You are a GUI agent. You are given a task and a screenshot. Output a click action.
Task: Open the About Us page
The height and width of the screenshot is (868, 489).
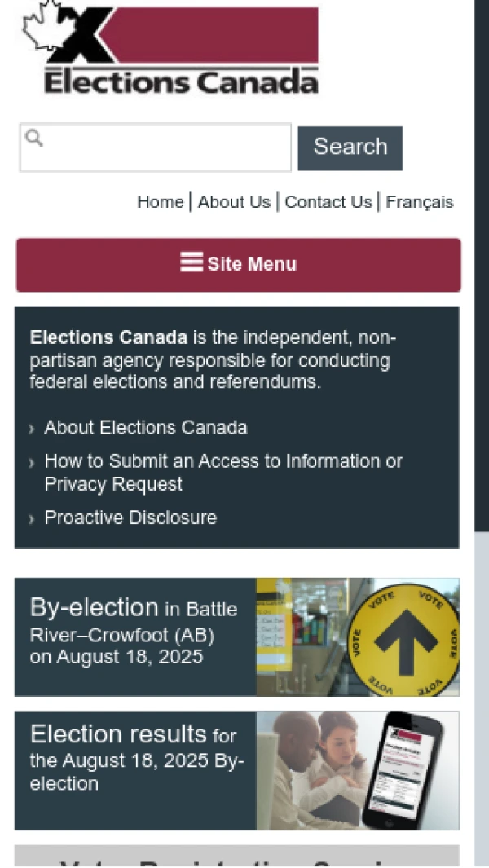(x=234, y=202)
